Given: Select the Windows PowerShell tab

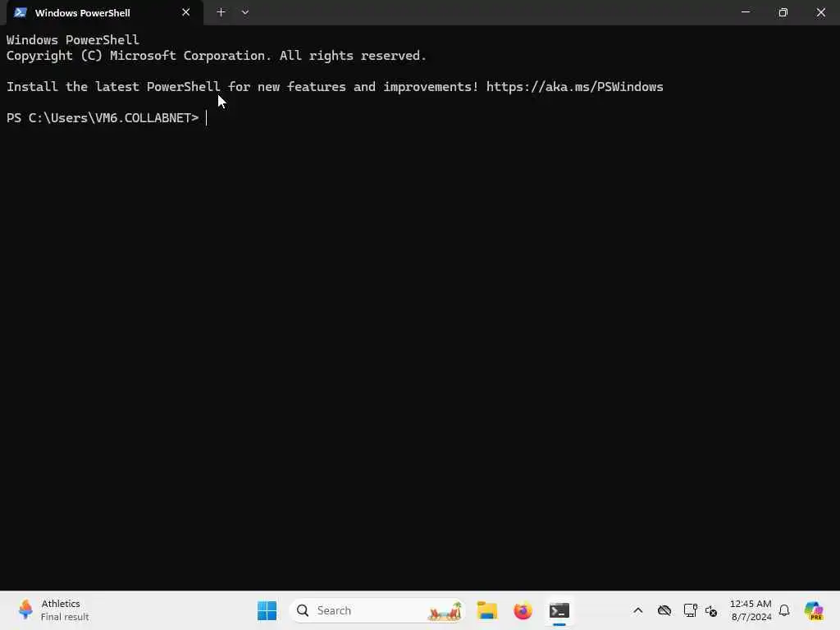Looking at the screenshot, I should pos(105,12).
